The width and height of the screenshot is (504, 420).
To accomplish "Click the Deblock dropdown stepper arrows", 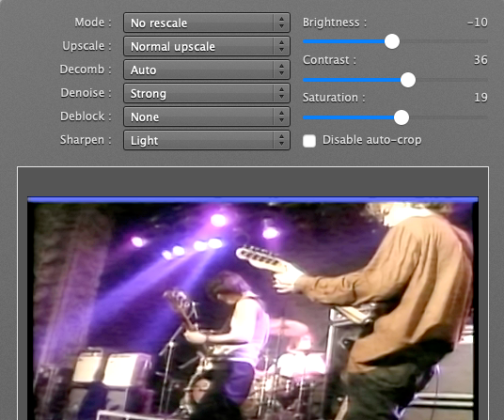I will pos(281,117).
